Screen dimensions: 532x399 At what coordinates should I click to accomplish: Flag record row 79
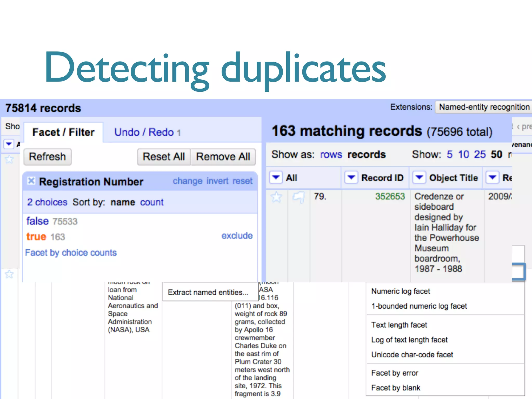click(x=298, y=197)
